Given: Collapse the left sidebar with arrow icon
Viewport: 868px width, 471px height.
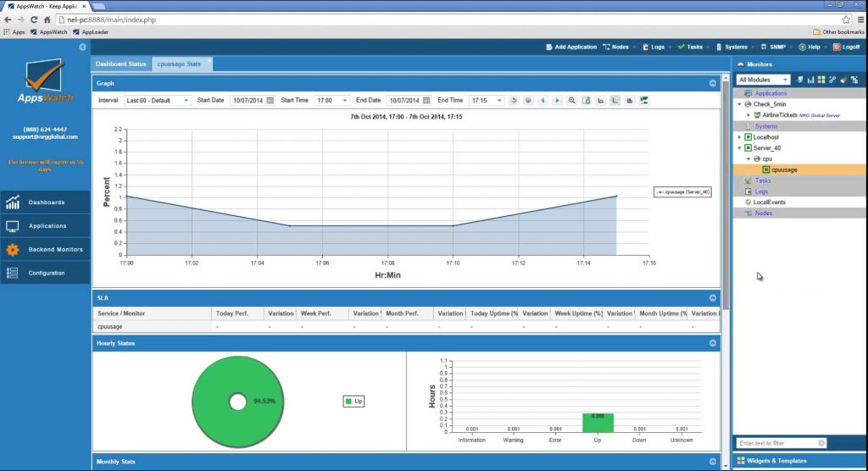Looking at the screenshot, I should 82,47.
